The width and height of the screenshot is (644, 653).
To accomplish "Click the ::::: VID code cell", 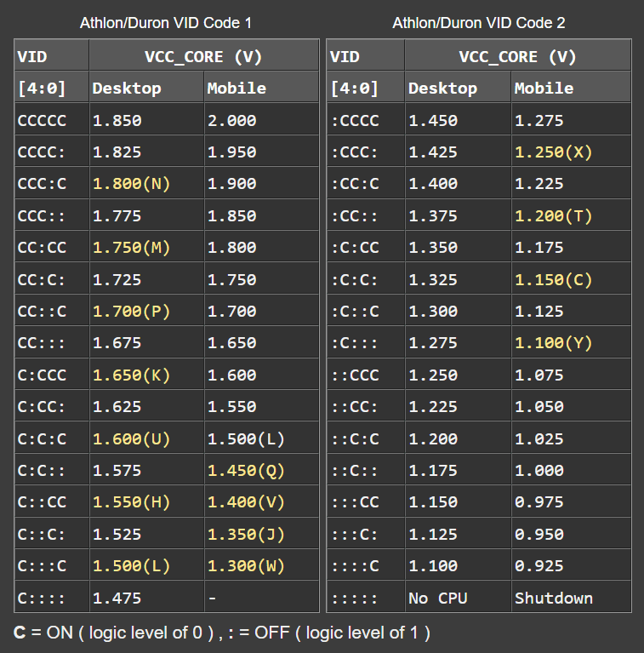I will click(x=366, y=598).
